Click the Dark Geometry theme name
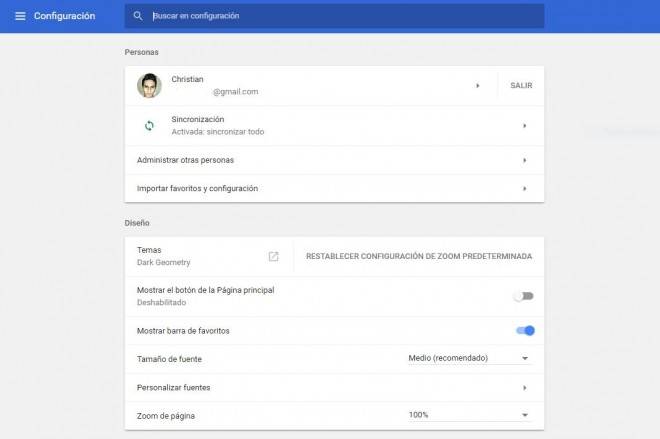660x439 pixels. coord(163,262)
